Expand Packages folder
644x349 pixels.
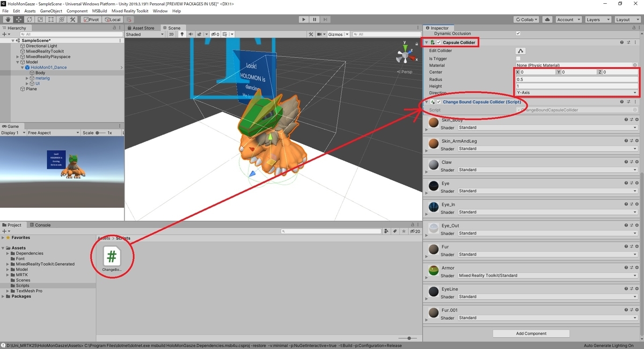point(3,296)
